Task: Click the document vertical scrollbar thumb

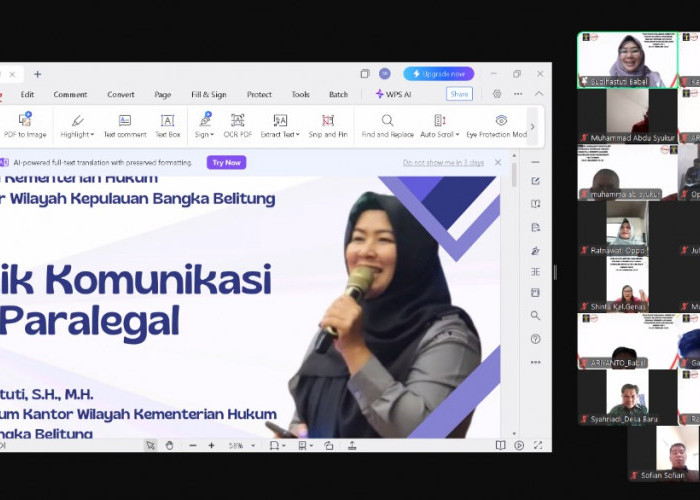Action: point(514,175)
